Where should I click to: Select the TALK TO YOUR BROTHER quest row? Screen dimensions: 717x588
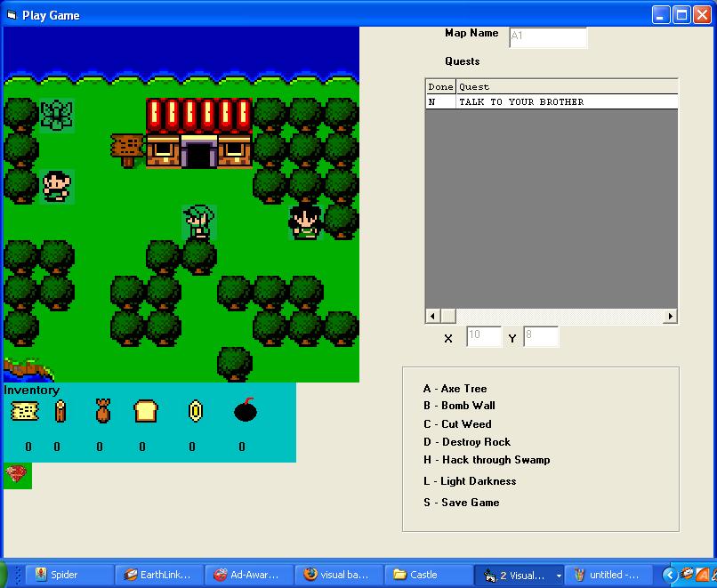tap(552, 102)
